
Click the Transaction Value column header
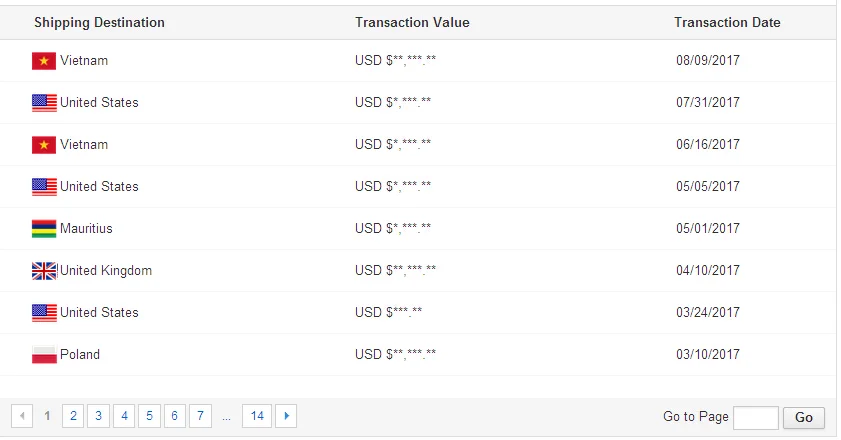click(x=412, y=23)
